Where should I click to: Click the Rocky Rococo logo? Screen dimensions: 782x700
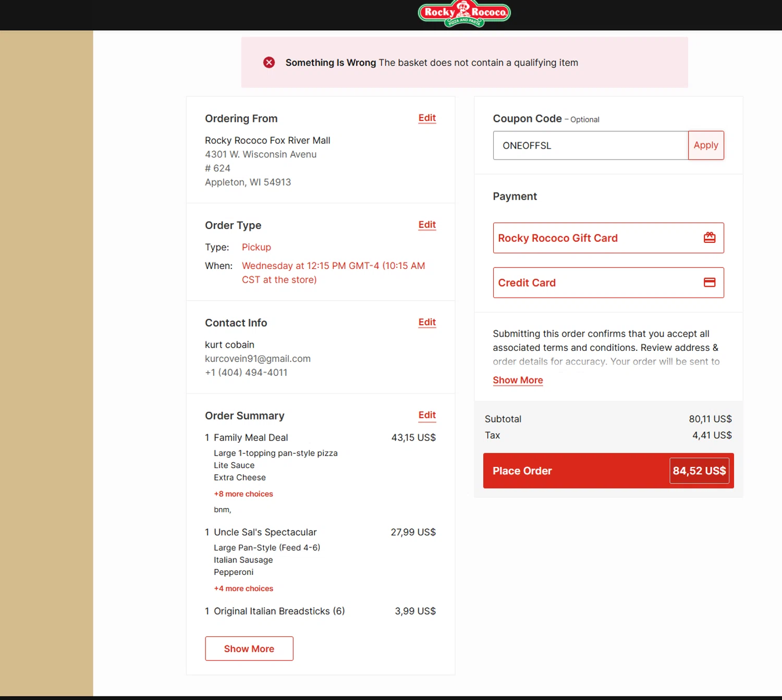tap(464, 14)
